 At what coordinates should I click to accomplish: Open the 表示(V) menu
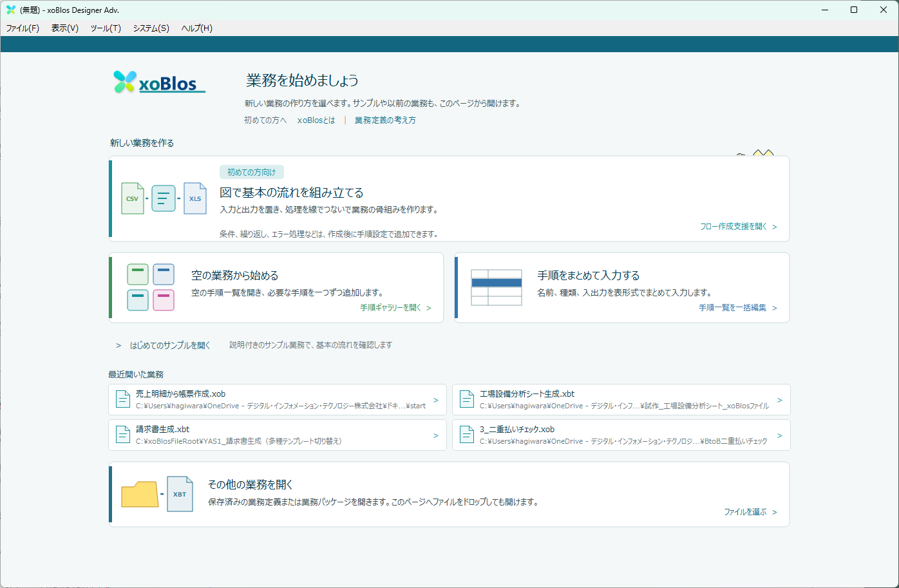(x=65, y=28)
